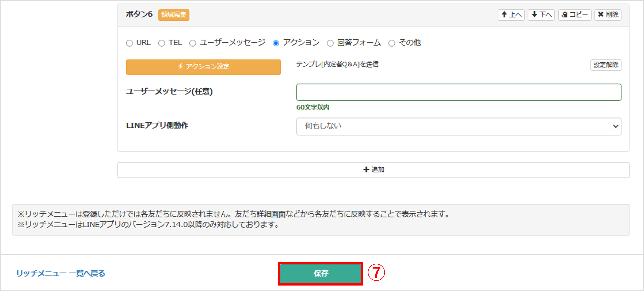Screen dimensions: 644x295
Task: Select the URL radio option
Action: click(129, 43)
